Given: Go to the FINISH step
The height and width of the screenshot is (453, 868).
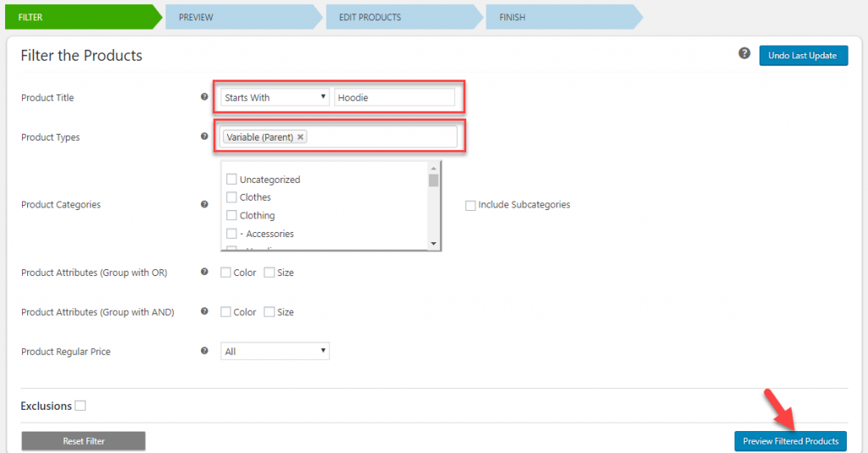Looking at the screenshot, I should click(x=564, y=17).
